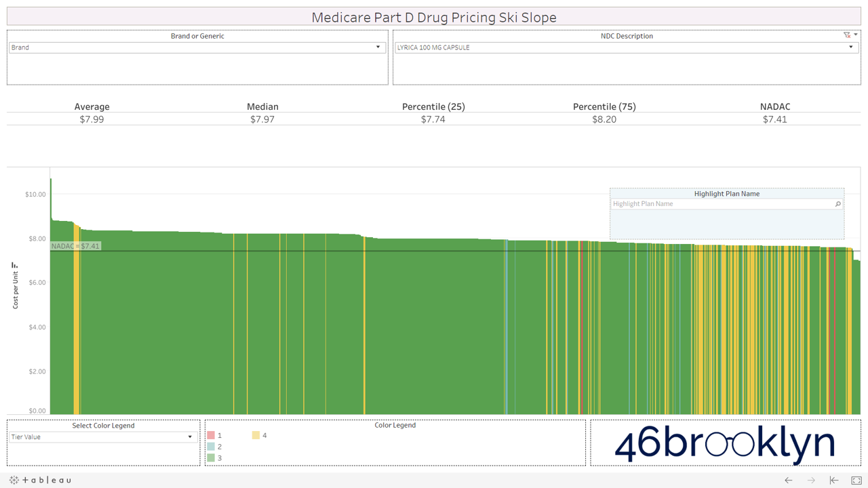
Task: Click the NADAC = $7.41 reference label
Action: (x=76, y=246)
